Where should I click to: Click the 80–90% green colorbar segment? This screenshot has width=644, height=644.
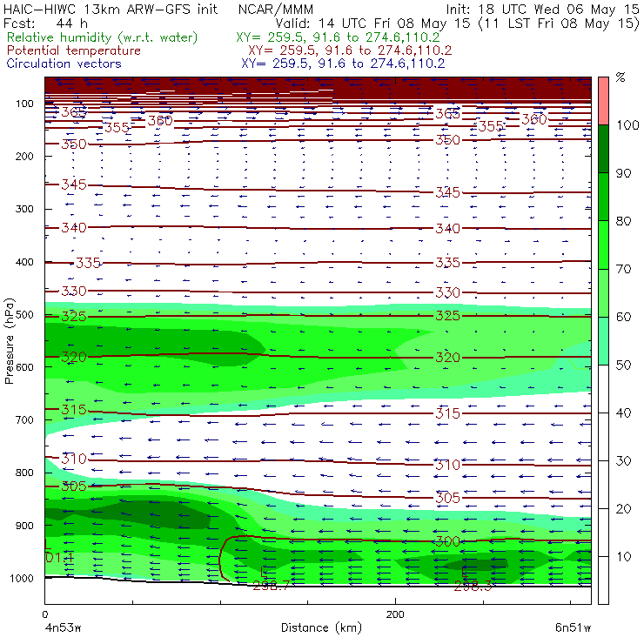click(603, 197)
